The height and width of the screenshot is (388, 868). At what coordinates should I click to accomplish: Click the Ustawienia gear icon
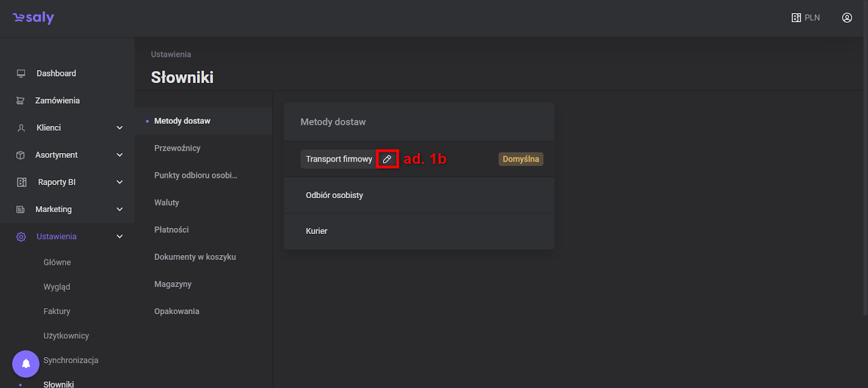tap(21, 237)
